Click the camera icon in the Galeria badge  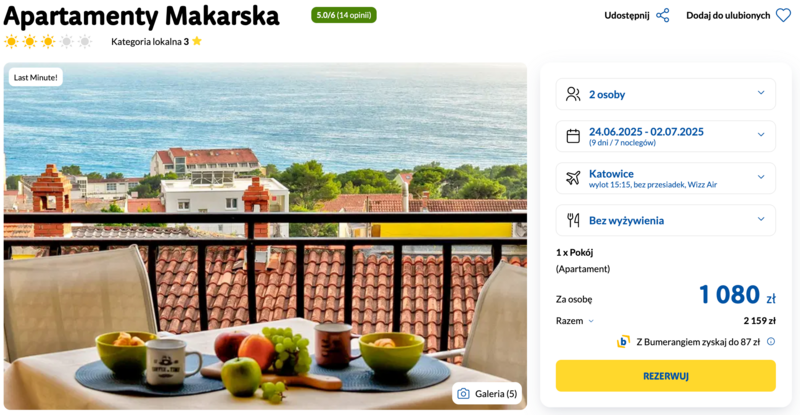click(x=463, y=394)
